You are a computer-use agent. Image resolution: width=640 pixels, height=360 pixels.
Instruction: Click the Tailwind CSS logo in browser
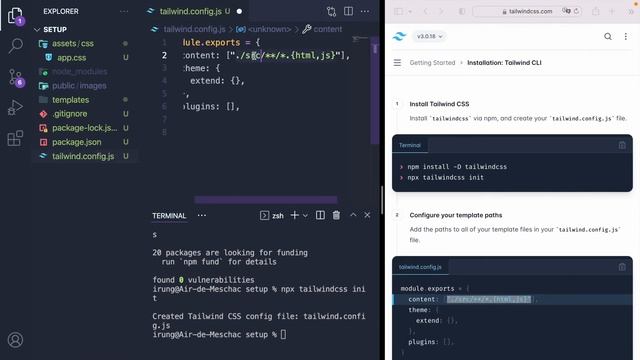tap(400, 36)
